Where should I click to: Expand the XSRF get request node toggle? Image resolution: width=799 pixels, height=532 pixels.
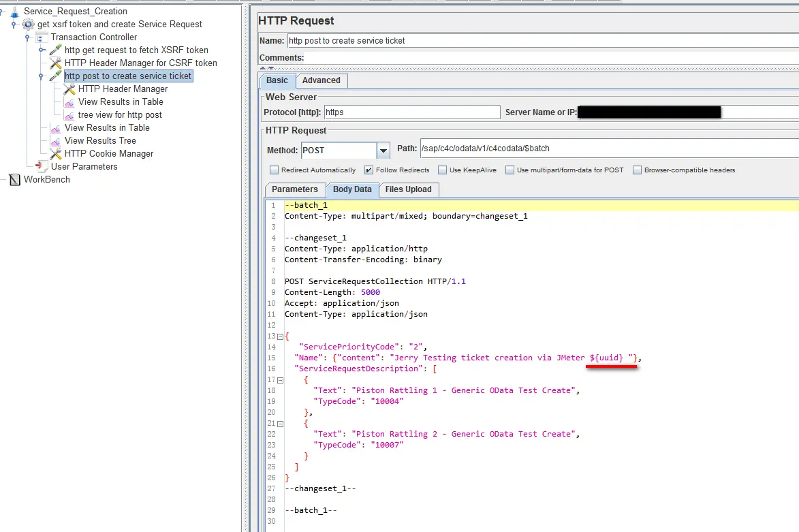pyautogui.click(x=42, y=50)
